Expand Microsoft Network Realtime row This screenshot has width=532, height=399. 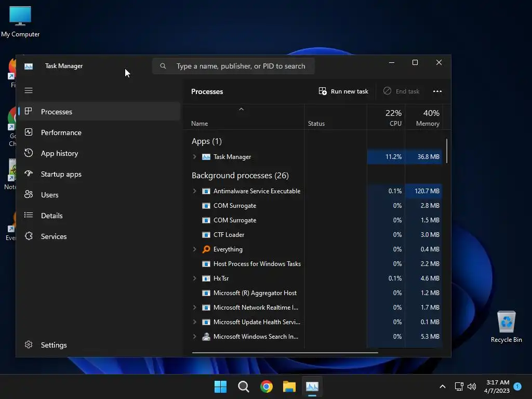[x=194, y=308]
